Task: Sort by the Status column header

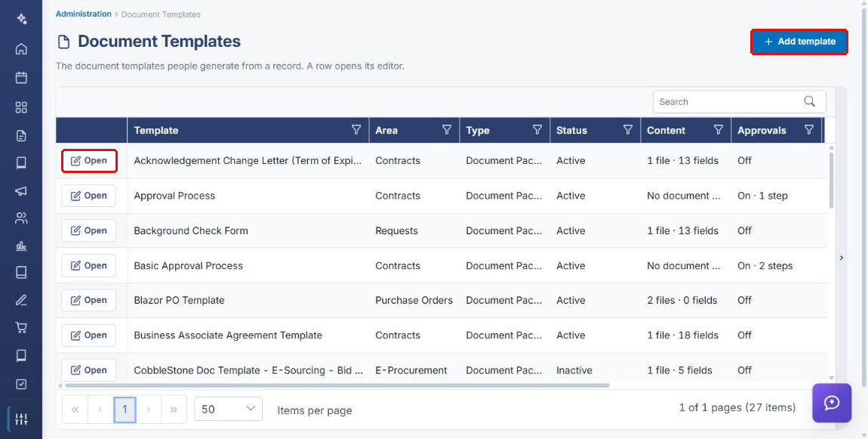Action: [x=572, y=130]
